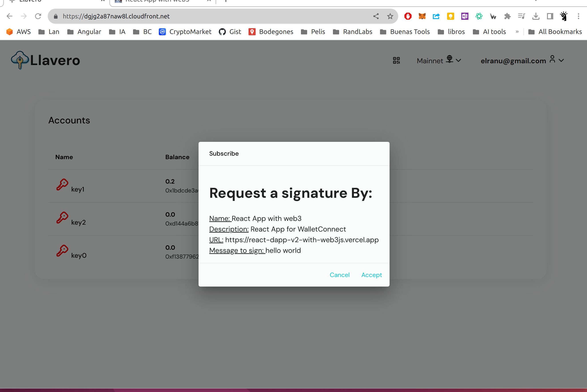Click the red key icon beside key2
The width and height of the screenshot is (587, 392).
62,218
